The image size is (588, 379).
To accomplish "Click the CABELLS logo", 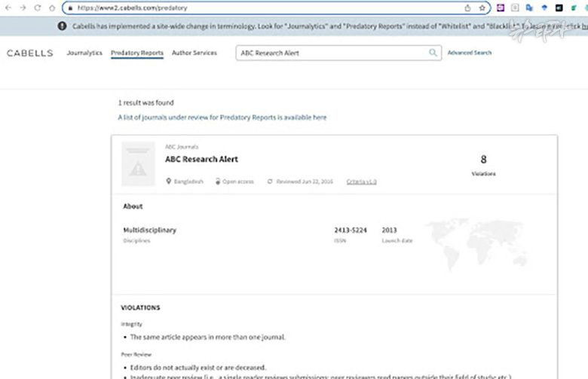I will pyautogui.click(x=30, y=53).
